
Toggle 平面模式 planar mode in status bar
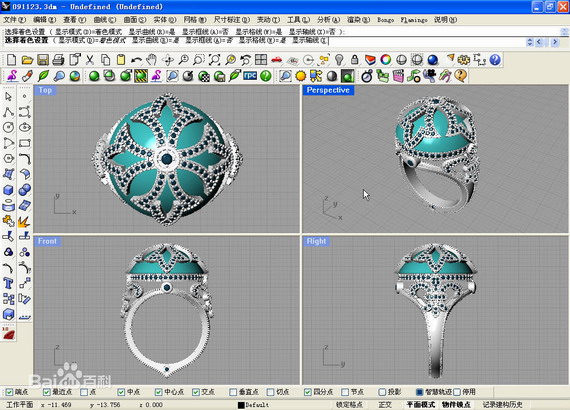tap(421, 405)
